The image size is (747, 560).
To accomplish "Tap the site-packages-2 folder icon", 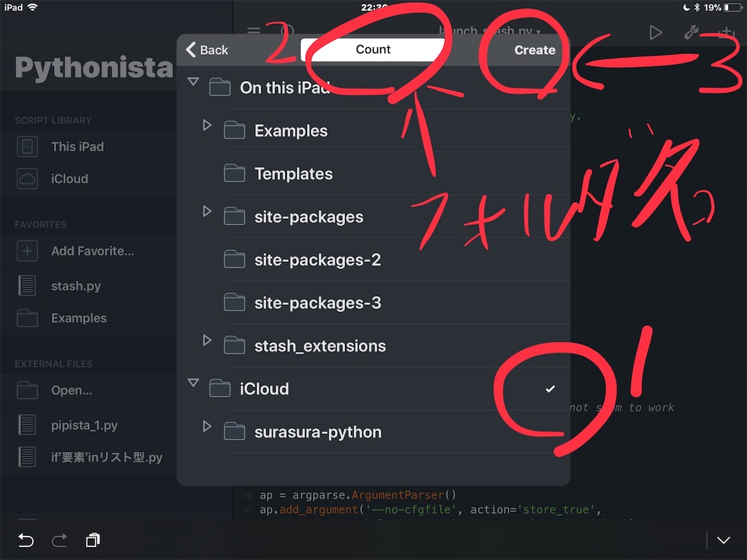I will (234, 260).
